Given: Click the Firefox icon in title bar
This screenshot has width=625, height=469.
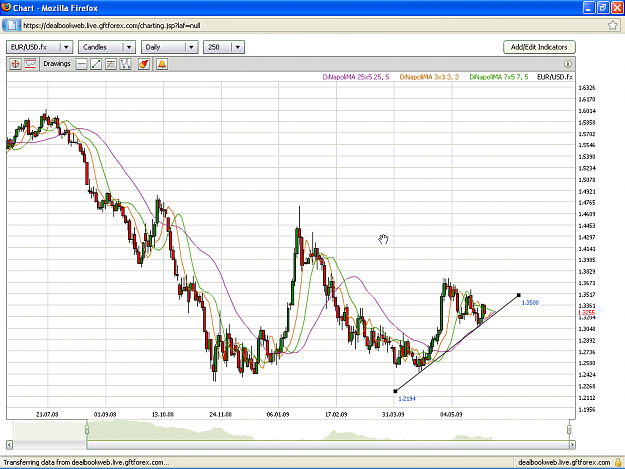Looking at the screenshot, I should [6, 8].
